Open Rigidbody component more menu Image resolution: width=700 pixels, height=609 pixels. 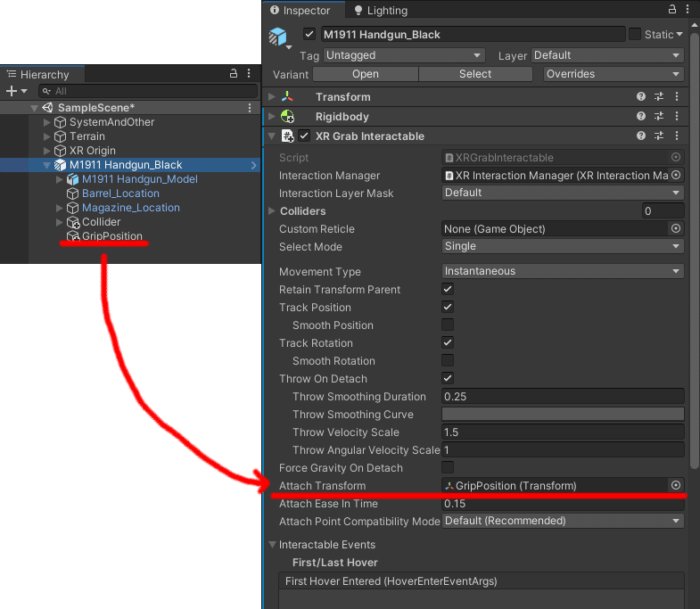677,116
